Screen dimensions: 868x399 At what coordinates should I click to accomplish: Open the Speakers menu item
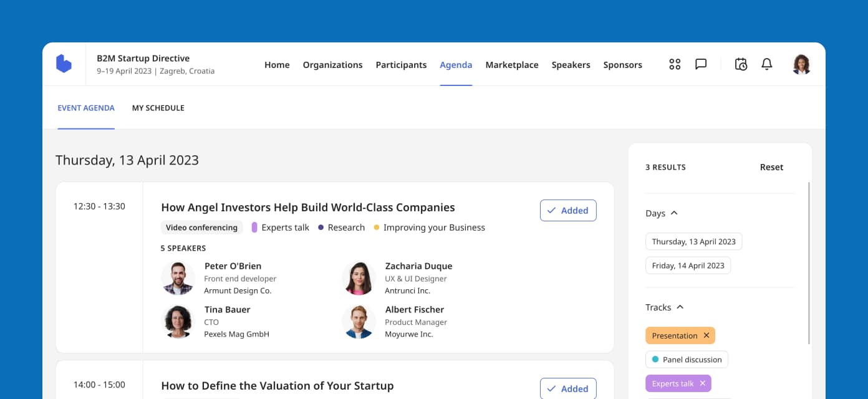point(571,65)
